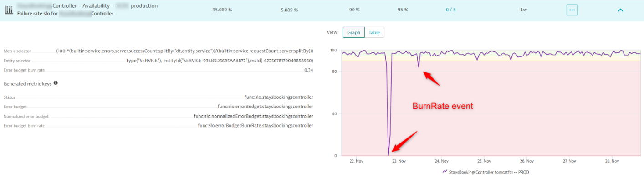This screenshot has height=179, width=644.
Task: Collapse the SLO row with the chevron
Action: (x=620, y=10)
